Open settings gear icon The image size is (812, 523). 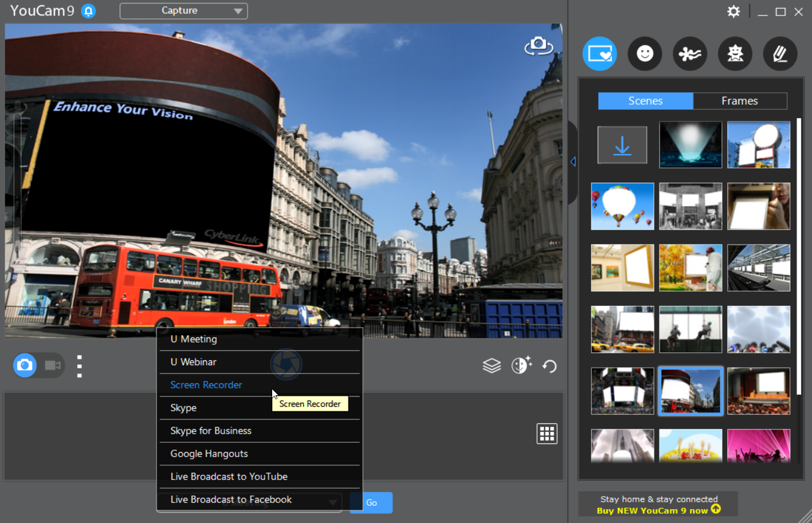point(733,11)
